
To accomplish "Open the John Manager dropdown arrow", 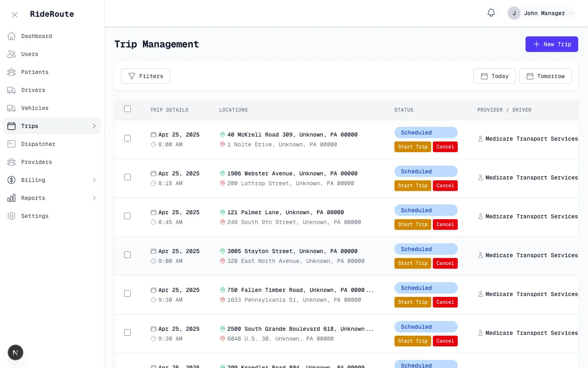I will pos(571,13).
